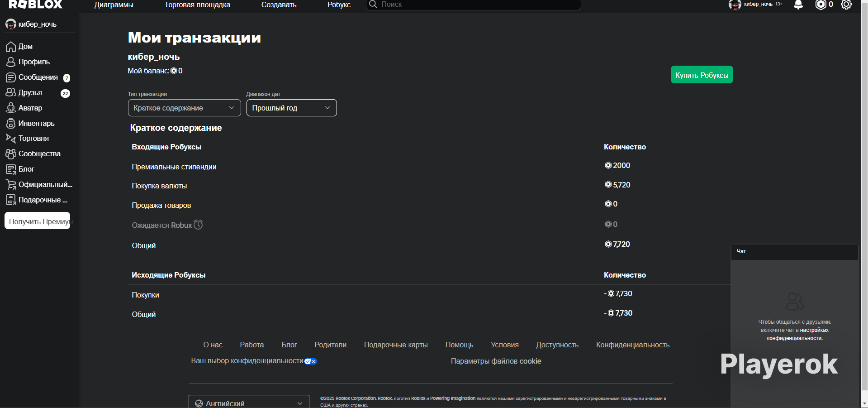Open the Инвентарь sidebar icon
This screenshot has height=408, width=868.
(x=11, y=123)
